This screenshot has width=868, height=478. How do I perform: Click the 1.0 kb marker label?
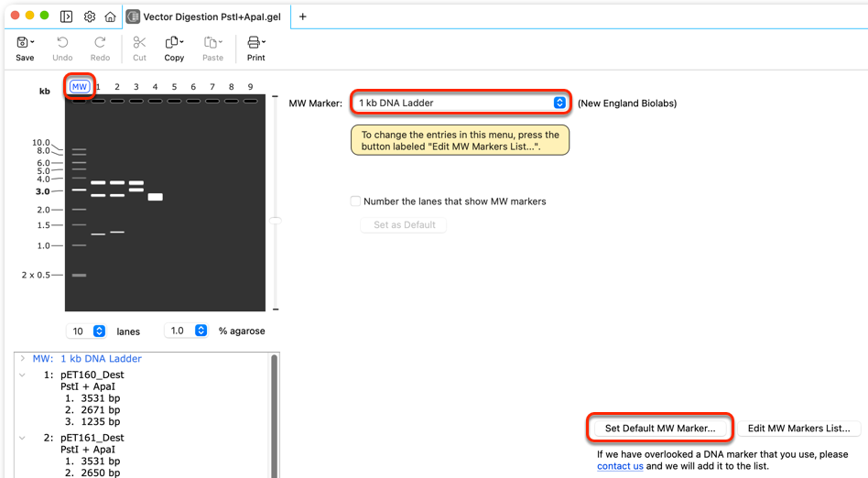coord(43,245)
